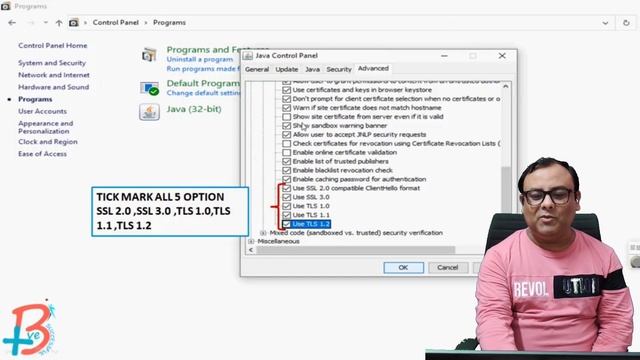Close the Java Control Panel window

click(502, 56)
